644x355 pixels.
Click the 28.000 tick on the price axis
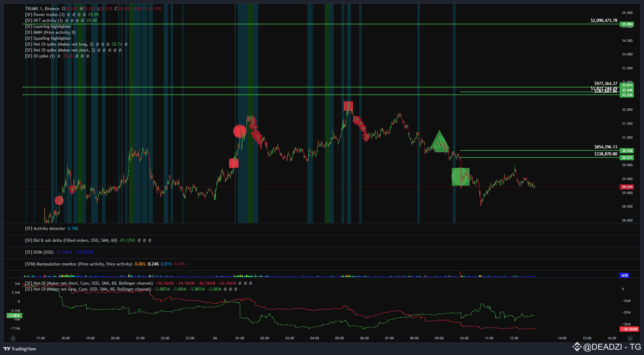(627, 221)
